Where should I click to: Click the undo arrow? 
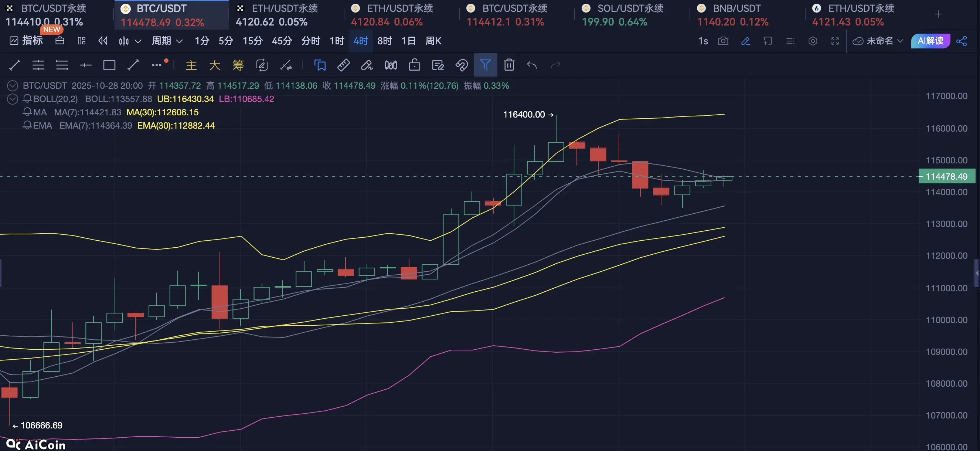(532, 65)
